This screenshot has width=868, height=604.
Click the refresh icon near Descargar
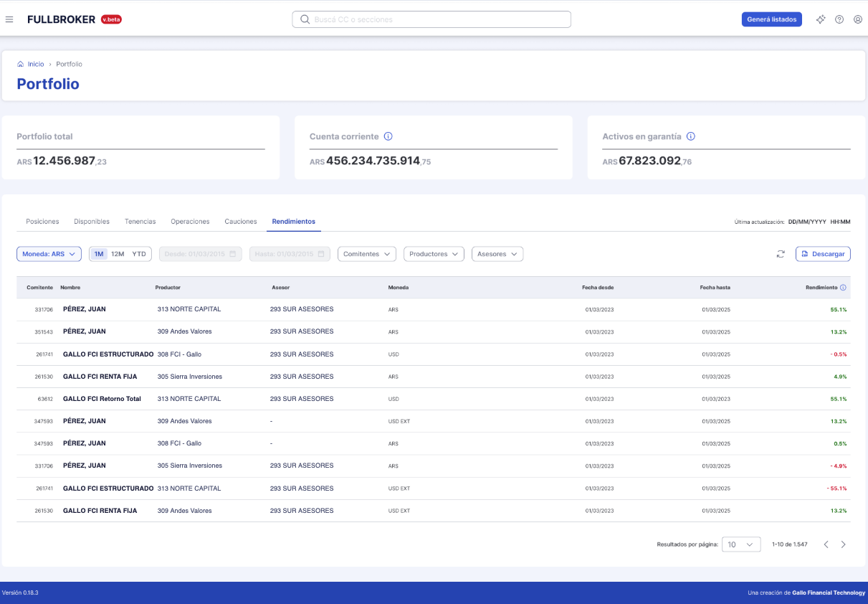pyautogui.click(x=781, y=254)
